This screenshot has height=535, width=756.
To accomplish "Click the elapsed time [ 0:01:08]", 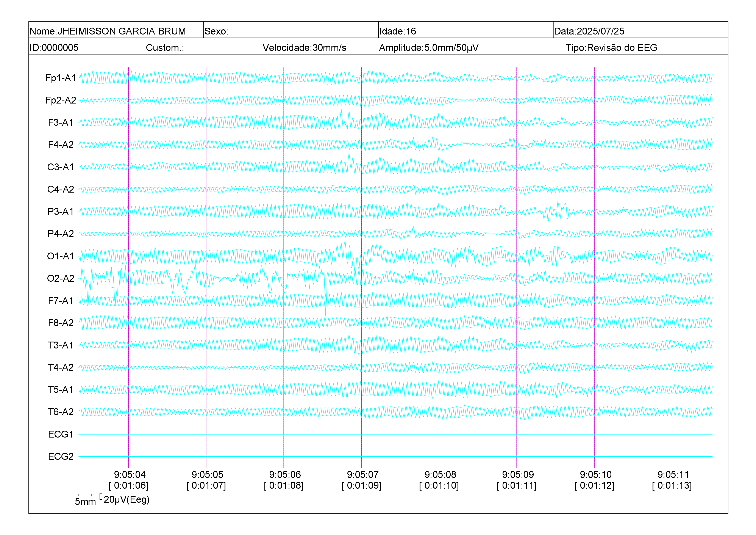I will pos(284,486).
